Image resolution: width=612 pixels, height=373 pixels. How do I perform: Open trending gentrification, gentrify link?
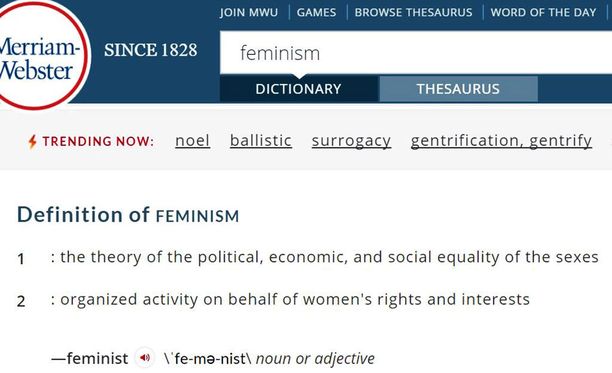pos(501,141)
